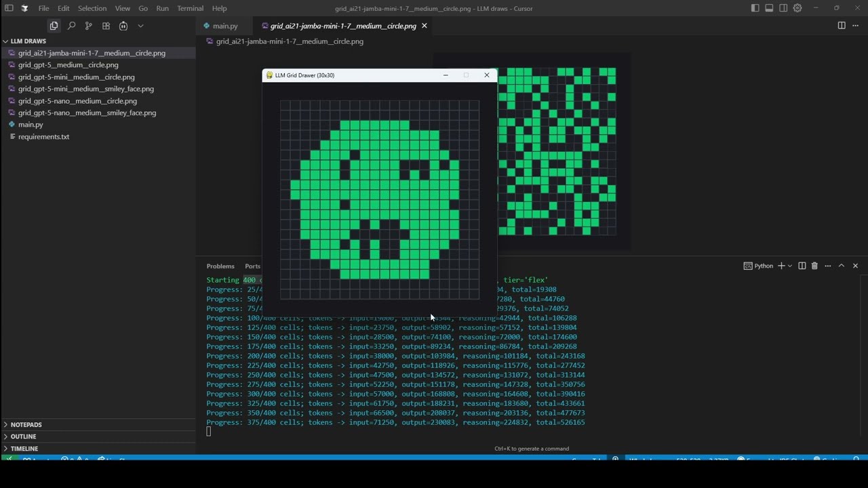Toggle the primary sidebar layout button
Screen dimensions: 868x488
tap(755, 8)
